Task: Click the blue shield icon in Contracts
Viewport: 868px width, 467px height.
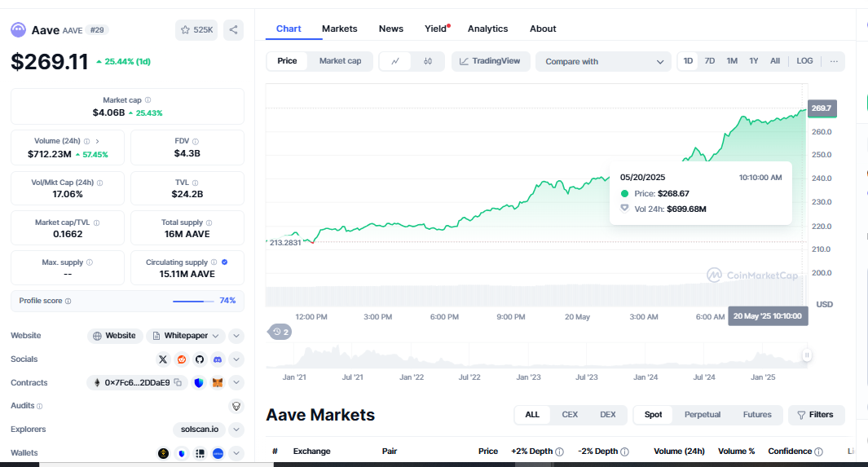Action: click(199, 383)
